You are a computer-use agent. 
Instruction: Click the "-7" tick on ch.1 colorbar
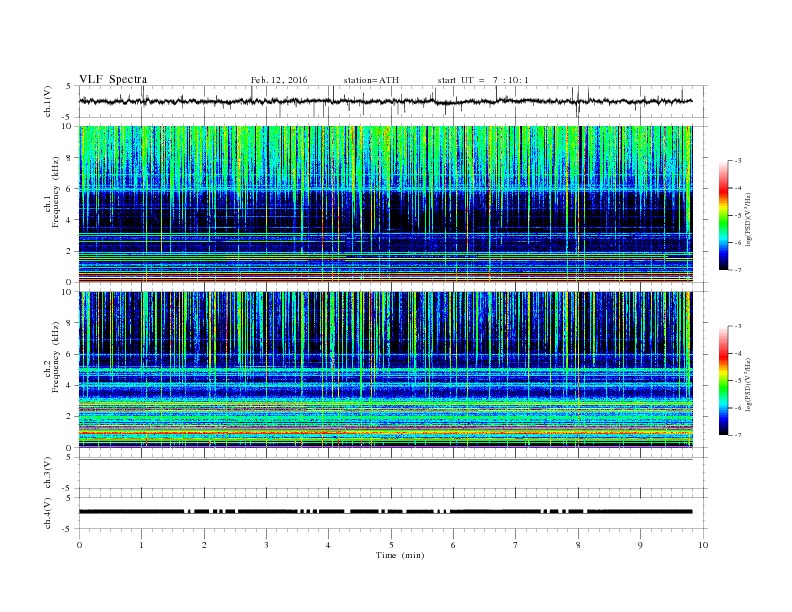738,270
